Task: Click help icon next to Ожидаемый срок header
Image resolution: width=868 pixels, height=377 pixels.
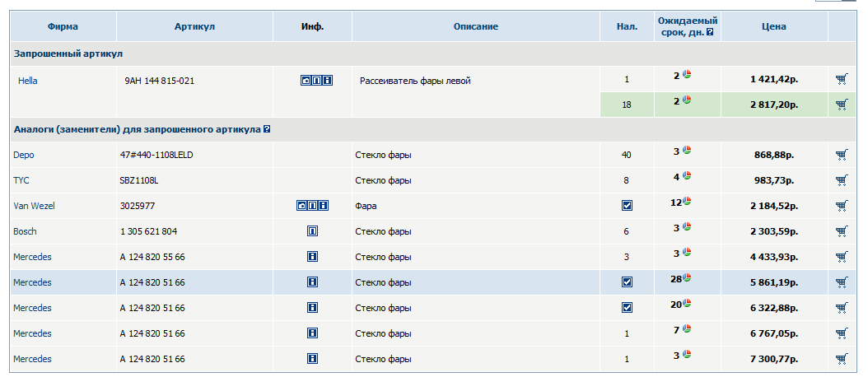Action: [x=710, y=33]
